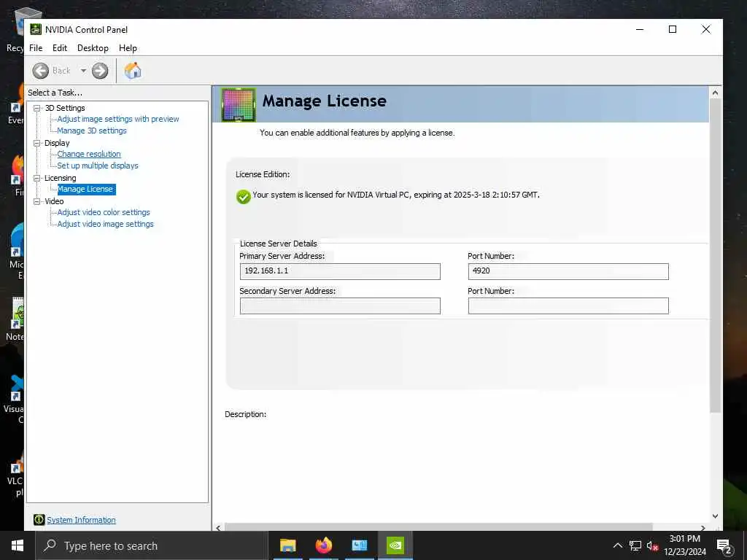This screenshot has width=747, height=560.
Task: Open the Windows Start menu
Action: coord(18,545)
